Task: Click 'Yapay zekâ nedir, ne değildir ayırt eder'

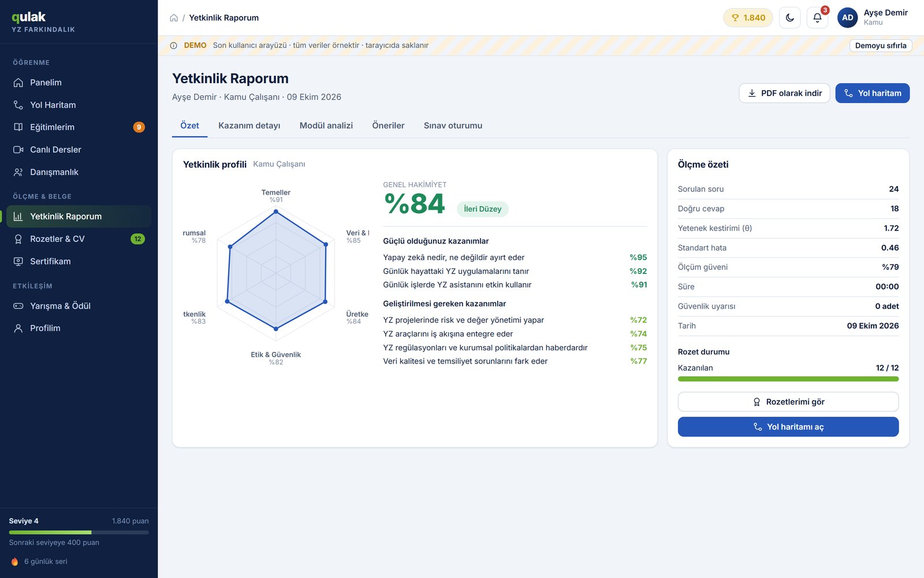Action: pos(453,257)
